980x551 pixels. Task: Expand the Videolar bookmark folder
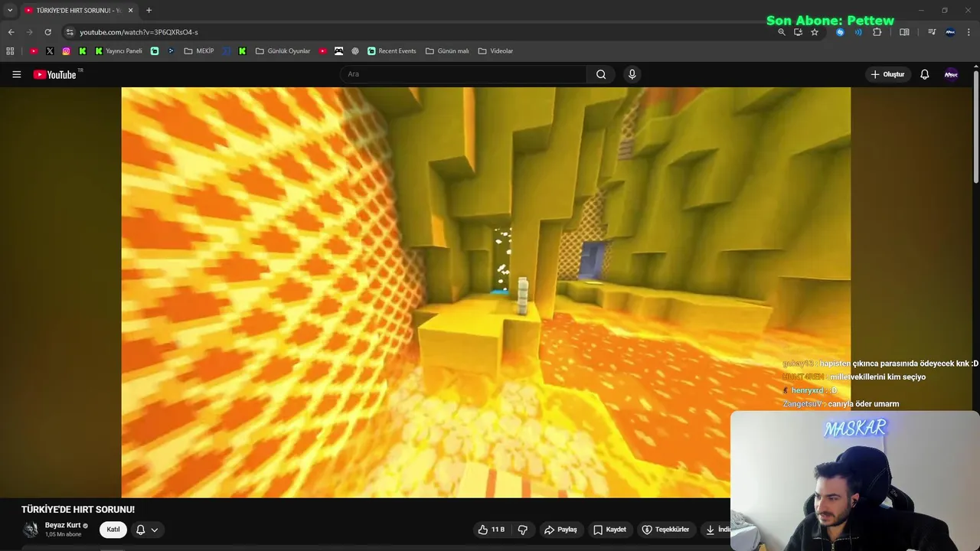click(x=495, y=51)
